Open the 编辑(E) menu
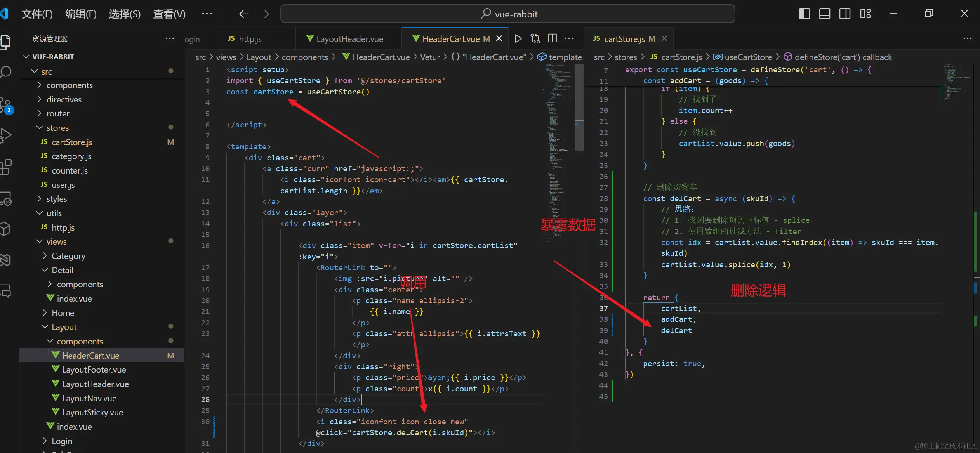This screenshot has height=453, width=980. click(81, 14)
